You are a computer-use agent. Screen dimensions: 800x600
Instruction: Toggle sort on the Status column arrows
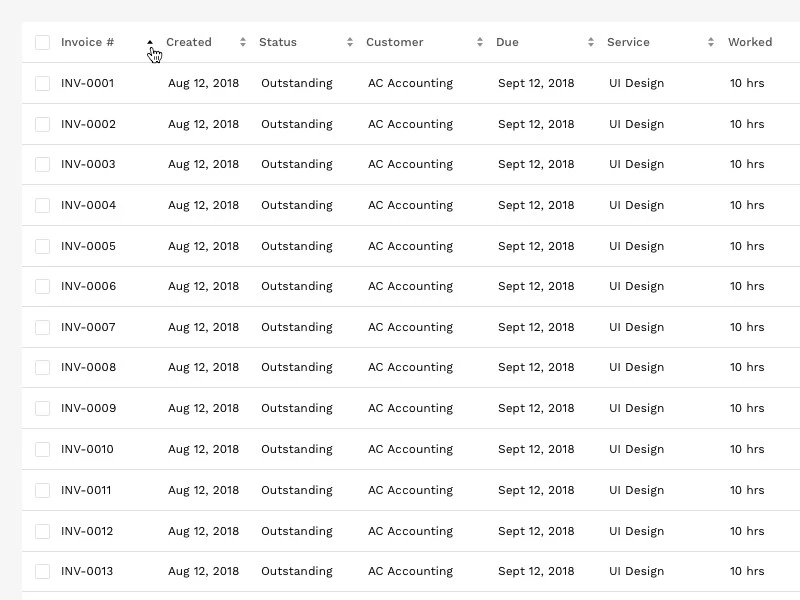(x=349, y=42)
